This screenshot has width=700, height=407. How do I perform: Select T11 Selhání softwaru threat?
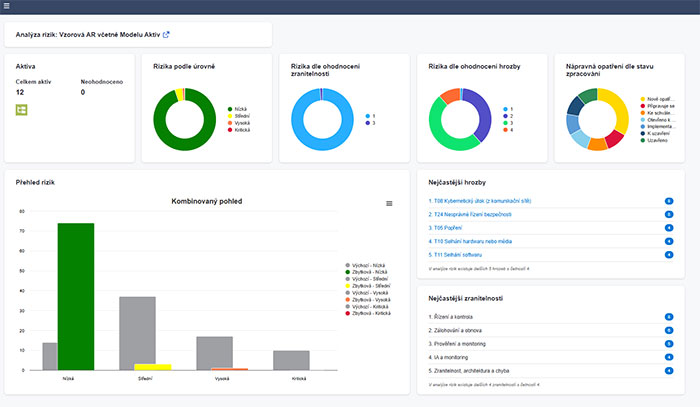pos(452,254)
